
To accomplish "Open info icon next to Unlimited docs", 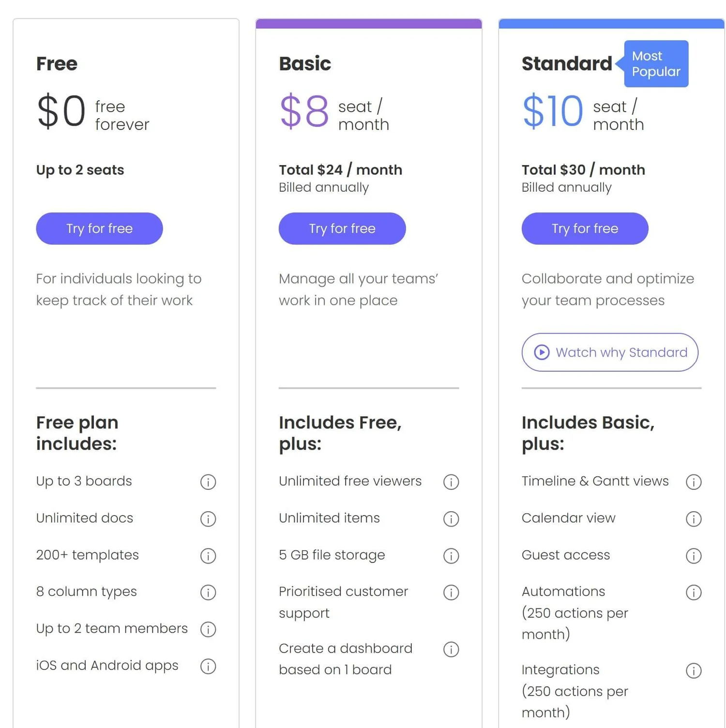I will coord(208,519).
